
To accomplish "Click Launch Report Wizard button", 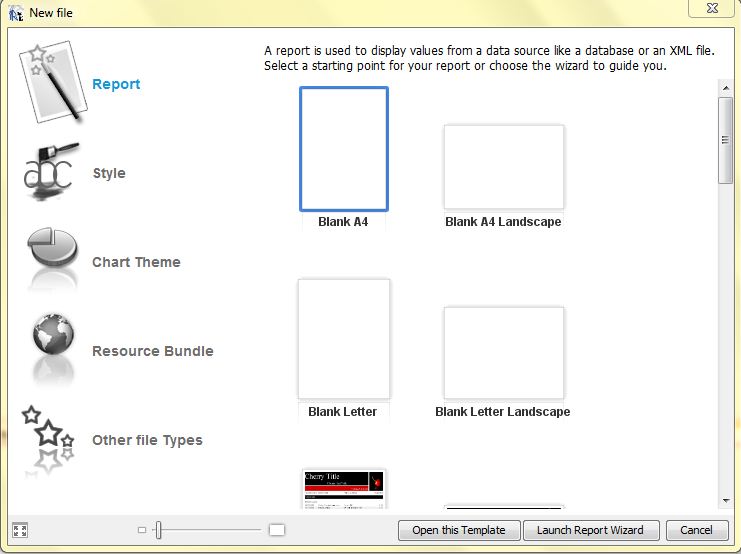I will (591, 530).
